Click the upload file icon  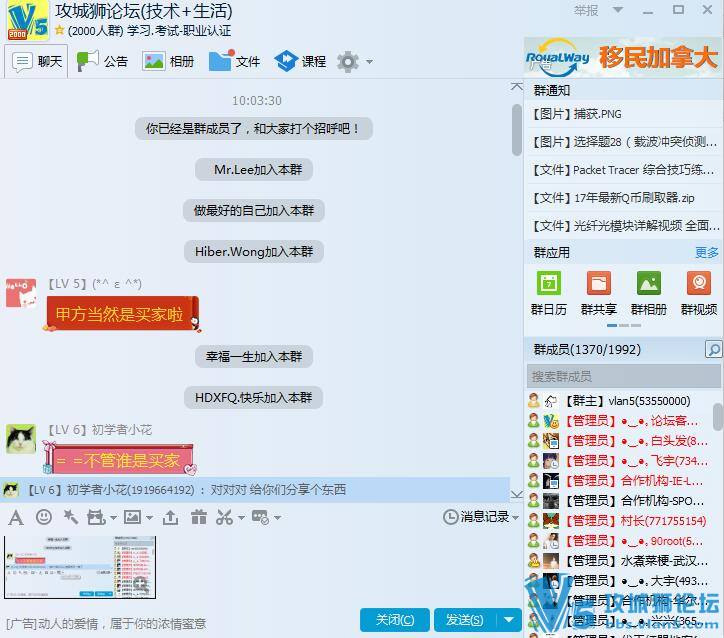[170, 517]
